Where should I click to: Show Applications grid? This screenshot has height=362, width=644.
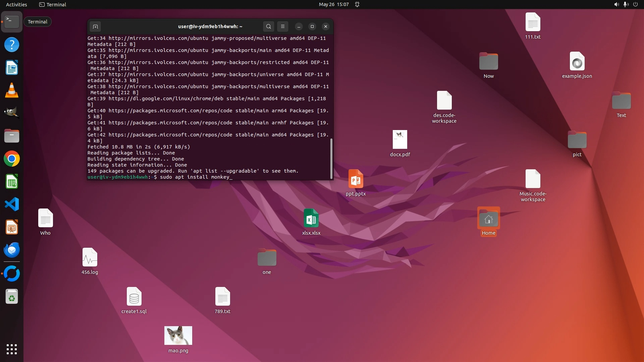click(x=12, y=349)
